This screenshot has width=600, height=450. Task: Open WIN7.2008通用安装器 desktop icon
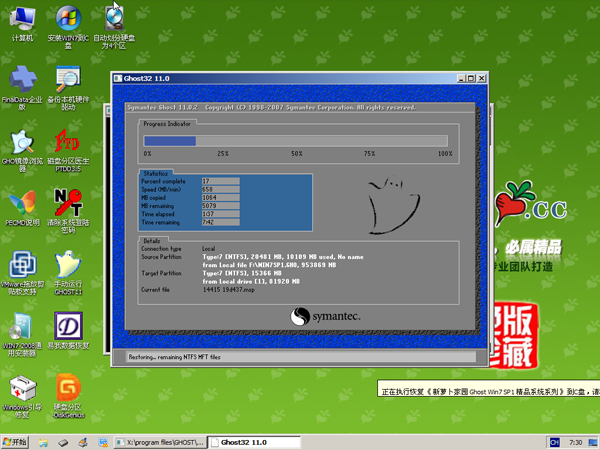point(22,334)
